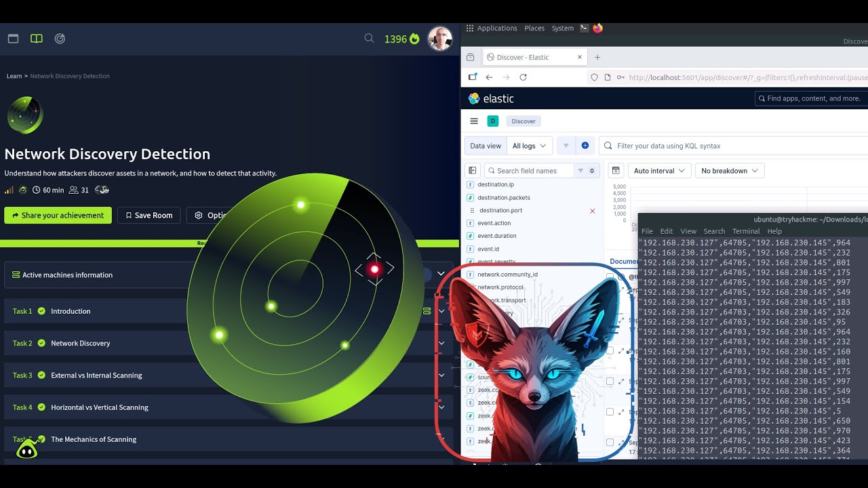Open the terminal File menu
The image size is (868, 488).
648,231
